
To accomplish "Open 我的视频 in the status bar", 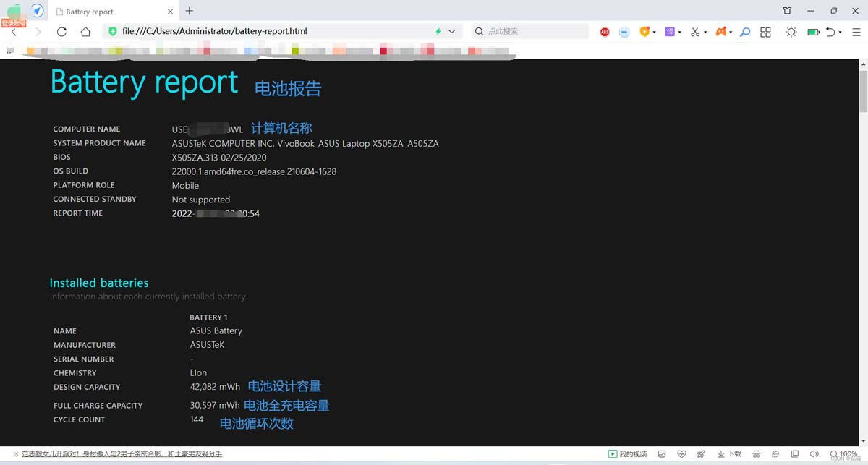I will [x=627, y=454].
